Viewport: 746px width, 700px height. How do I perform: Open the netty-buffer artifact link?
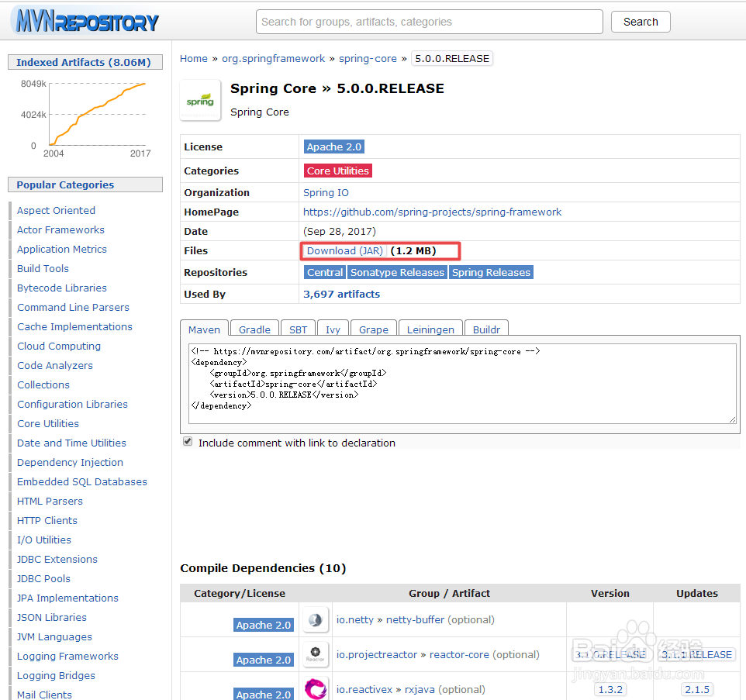click(415, 619)
